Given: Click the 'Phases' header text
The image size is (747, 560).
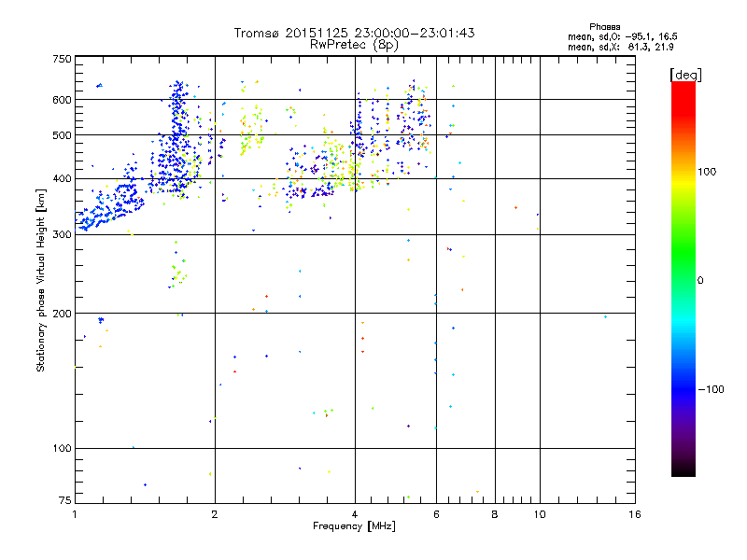Looking at the screenshot, I should [604, 27].
